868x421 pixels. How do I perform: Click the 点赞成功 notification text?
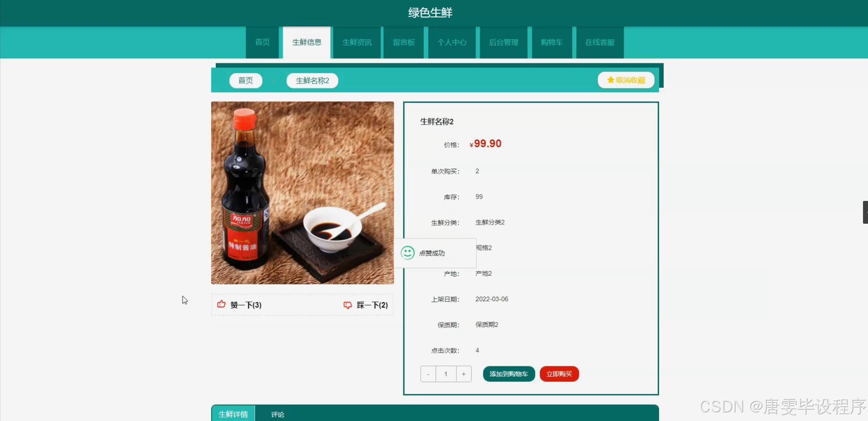432,253
